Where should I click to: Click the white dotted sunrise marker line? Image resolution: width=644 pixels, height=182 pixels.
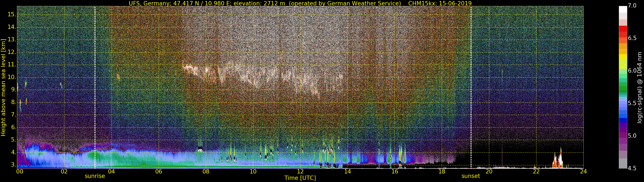[x=95, y=87]
